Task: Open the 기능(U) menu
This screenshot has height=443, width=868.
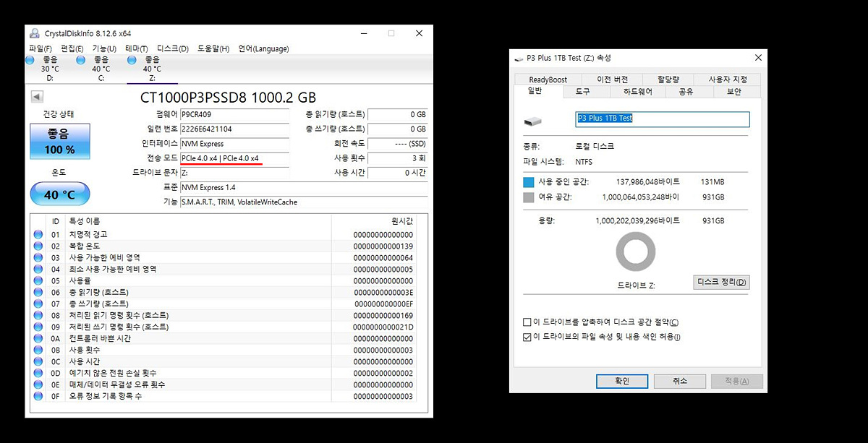Action: coord(104,48)
